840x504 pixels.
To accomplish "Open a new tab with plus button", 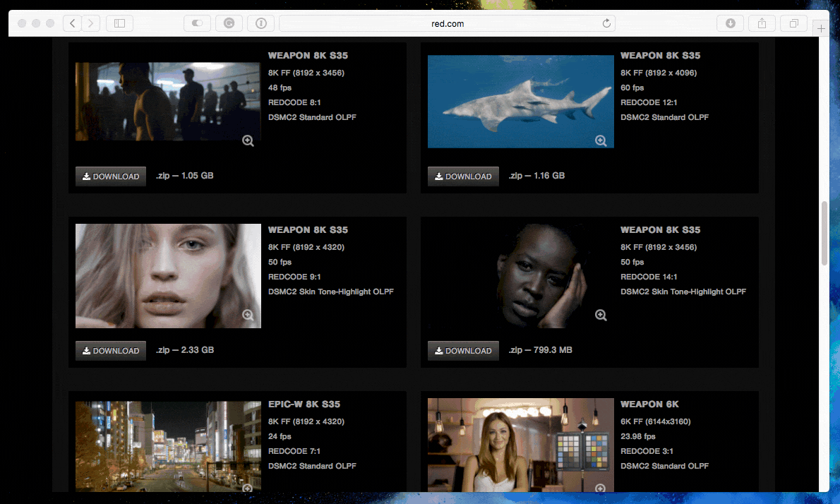I will coord(821,28).
